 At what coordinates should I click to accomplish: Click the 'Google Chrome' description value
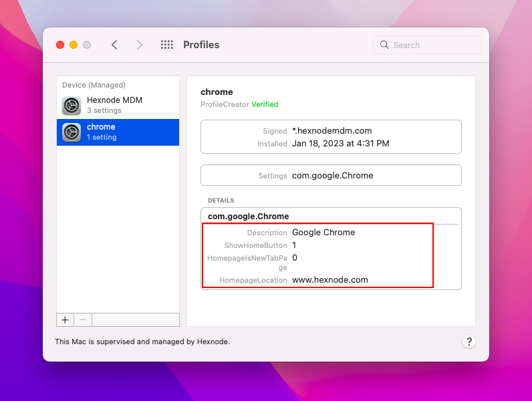coord(323,233)
